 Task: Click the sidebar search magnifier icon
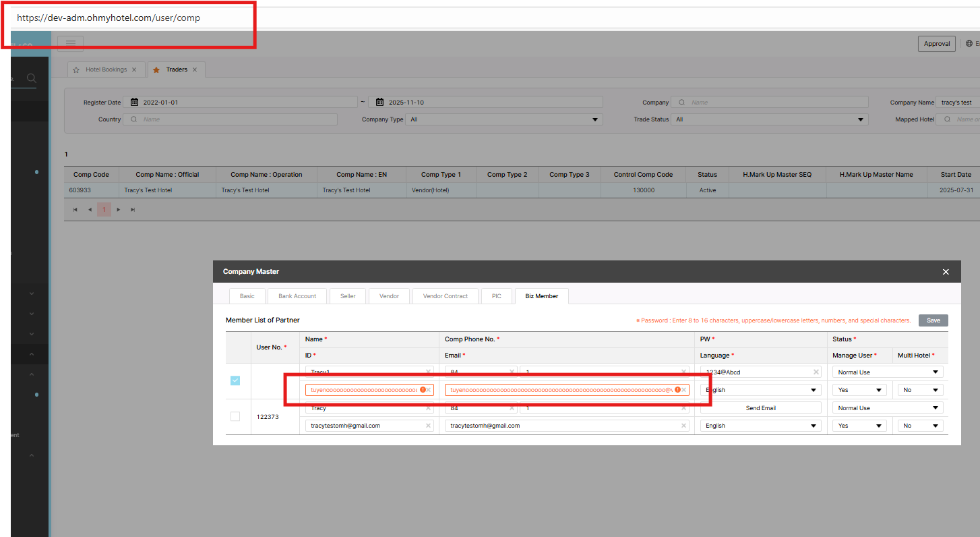31,79
